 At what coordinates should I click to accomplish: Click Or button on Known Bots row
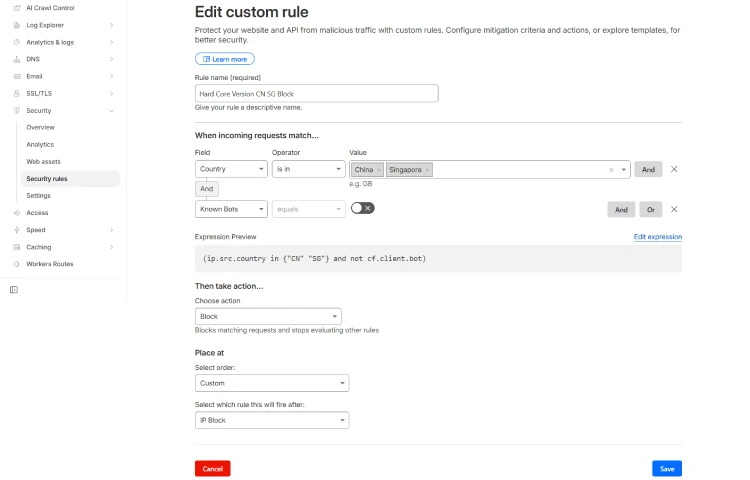[x=651, y=209]
